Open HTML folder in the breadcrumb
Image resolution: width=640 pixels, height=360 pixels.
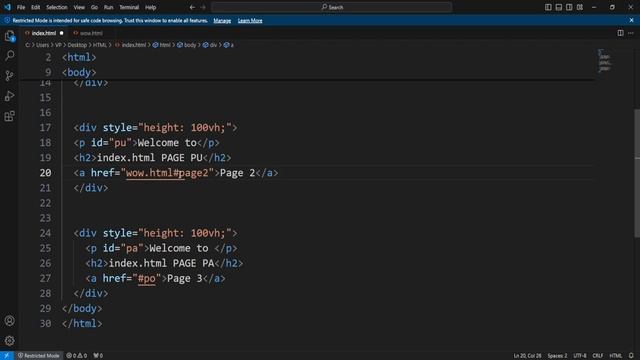[x=100, y=45]
